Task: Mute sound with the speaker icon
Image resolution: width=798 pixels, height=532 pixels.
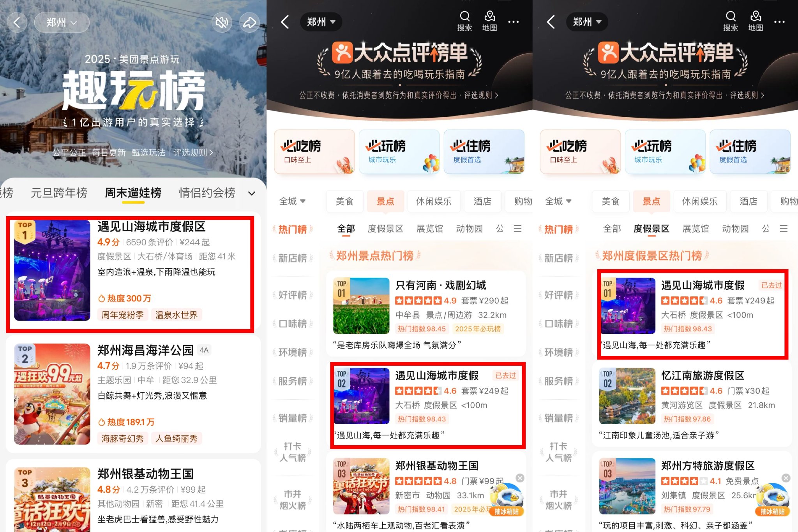Action: (222, 23)
